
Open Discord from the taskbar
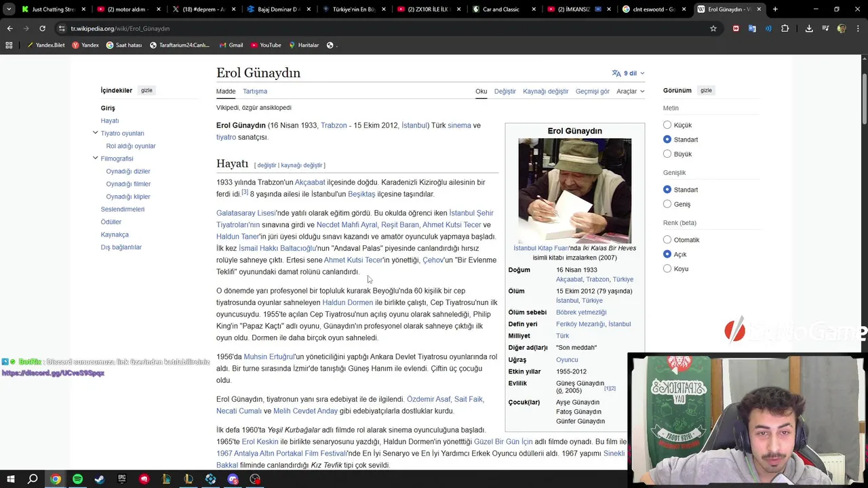pos(233,479)
